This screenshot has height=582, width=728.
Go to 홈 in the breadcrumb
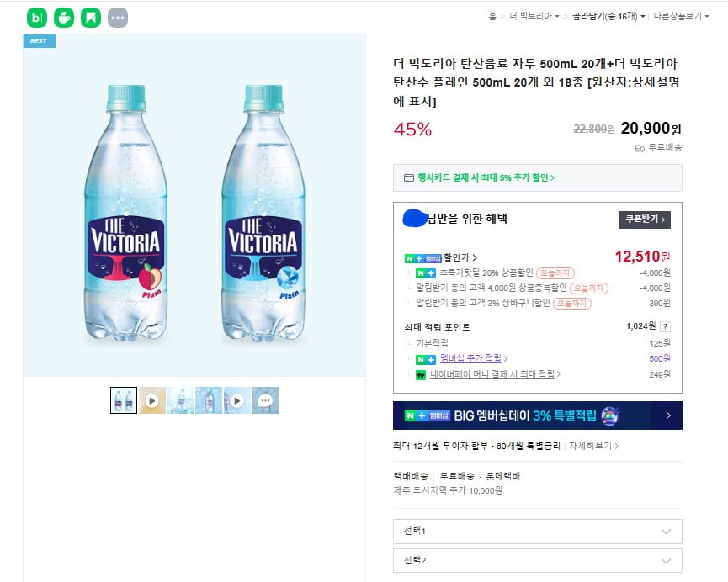click(492, 16)
